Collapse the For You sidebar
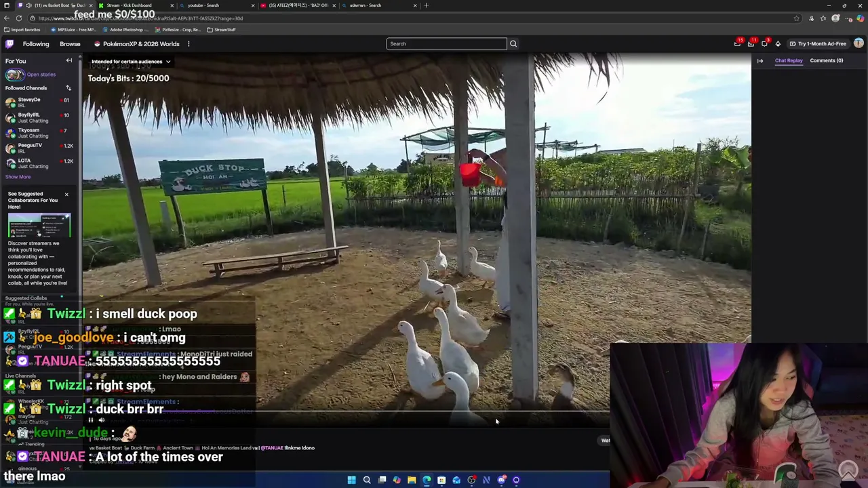This screenshot has height=488, width=868. [68, 61]
